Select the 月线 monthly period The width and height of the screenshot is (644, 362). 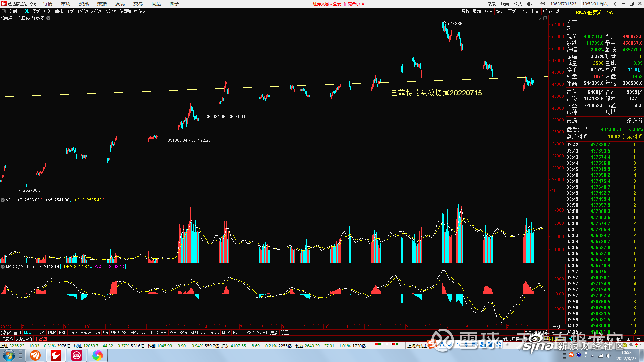pyautogui.click(x=48, y=11)
